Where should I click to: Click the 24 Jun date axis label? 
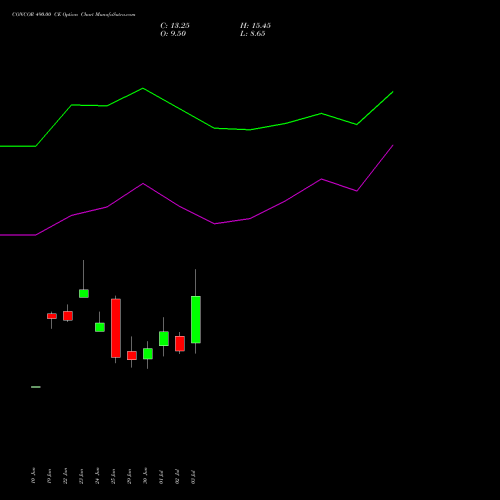pos(97,476)
